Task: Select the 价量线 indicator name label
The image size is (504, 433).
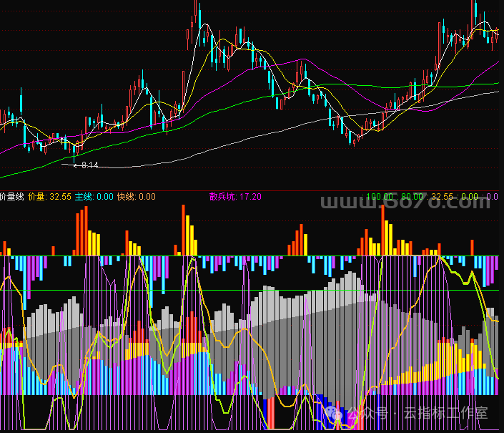Action: tap(12, 197)
